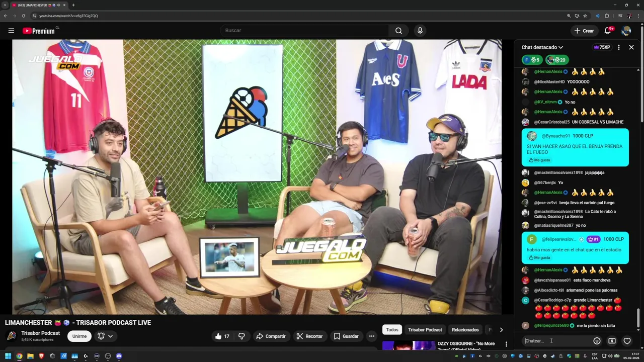Screen dimensions: 644x362
Task: Open emoji picker in chat input
Action: (597, 341)
